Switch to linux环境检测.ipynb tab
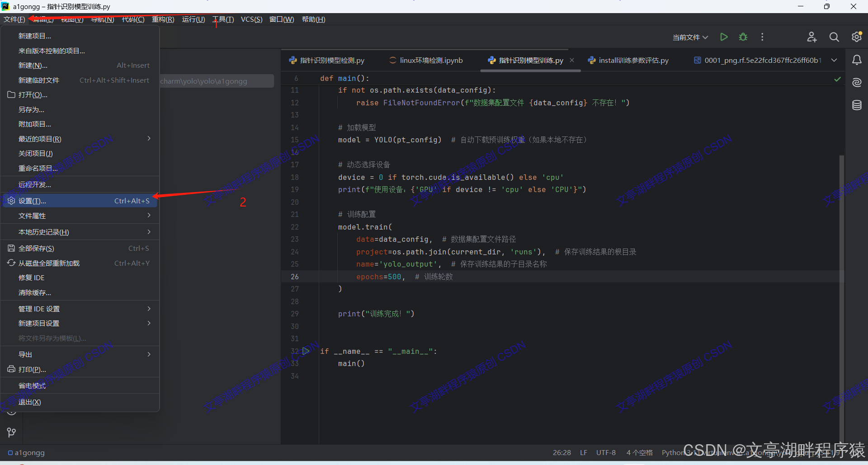Image resolution: width=868 pixels, height=465 pixels. click(426, 60)
